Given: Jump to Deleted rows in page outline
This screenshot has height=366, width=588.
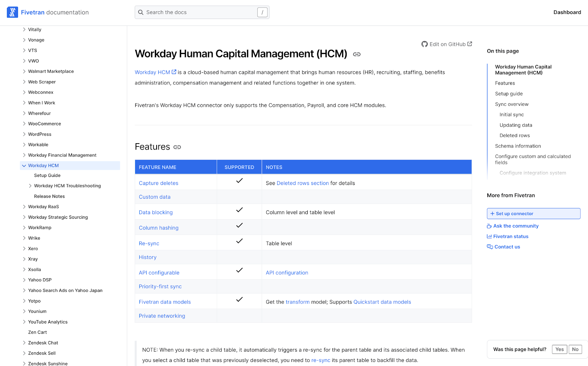Looking at the screenshot, I should (x=514, y=135).
